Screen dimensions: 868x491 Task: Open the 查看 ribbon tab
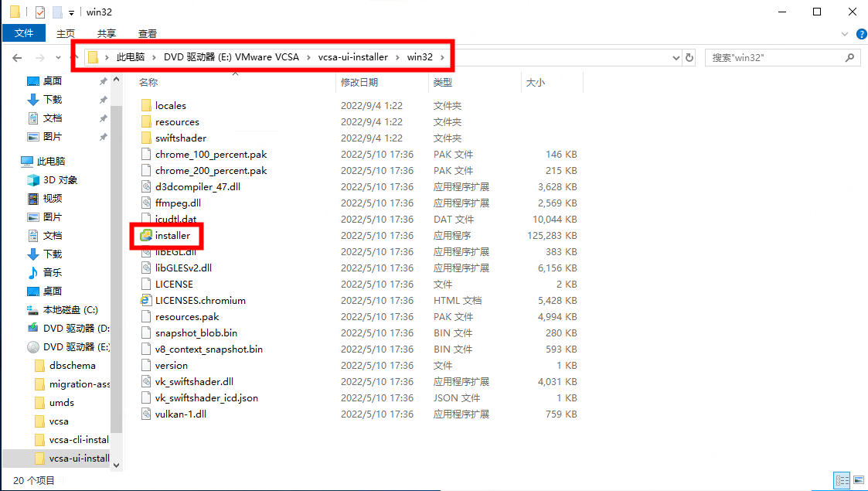[x=148, y=34]
